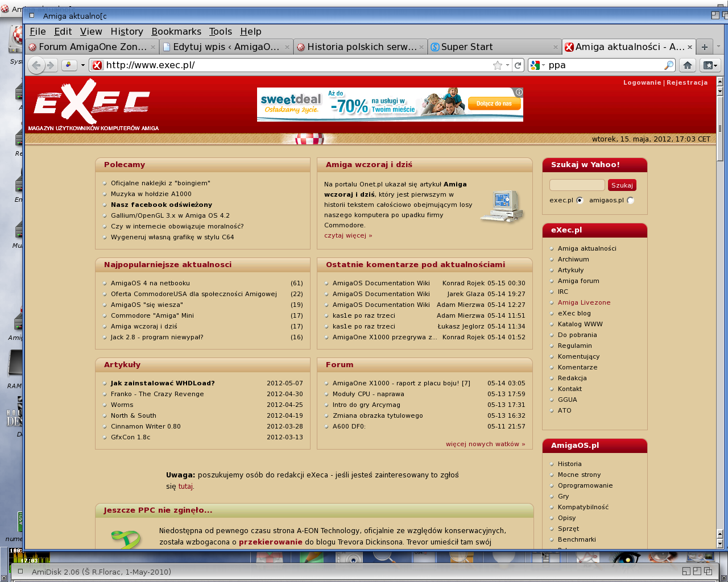
Task: Open the Tools menu
Action: tap(220, 32)
